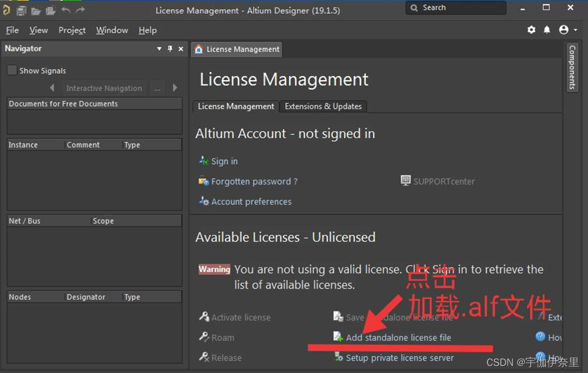The height and width of the screenshot is (373, 588).
Task: Click the Warning badge label
Action: pyautogui.click(x=214, y=269)
